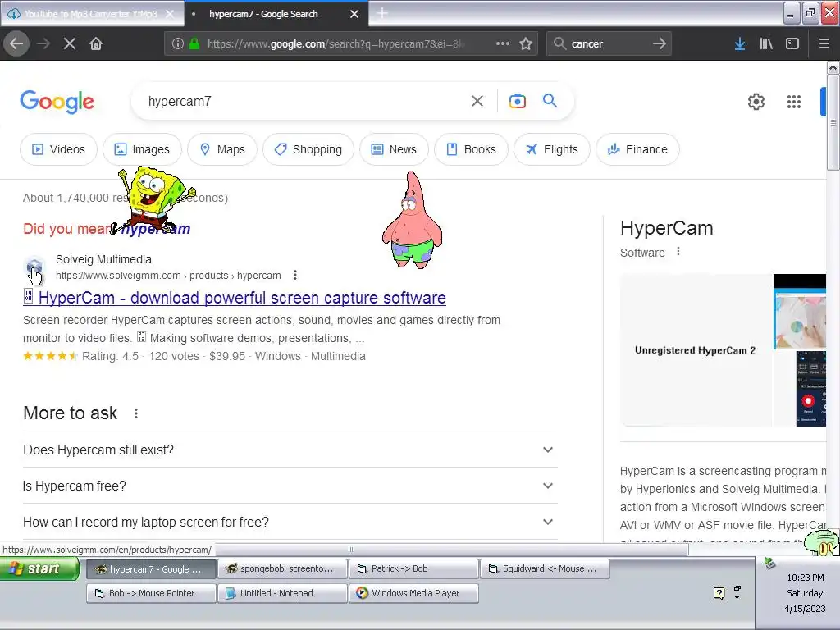Screen dimensions: 840x630
Task: Open the Unregistered HyperCam 2 thumbnail
Action: click(x=696, y=350)
